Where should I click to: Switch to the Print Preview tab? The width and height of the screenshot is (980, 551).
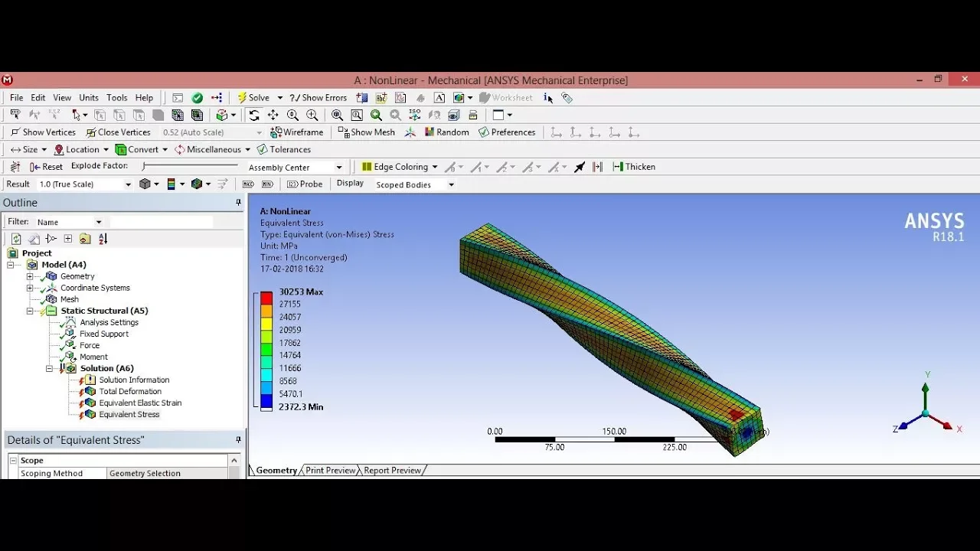pos(330,471)
